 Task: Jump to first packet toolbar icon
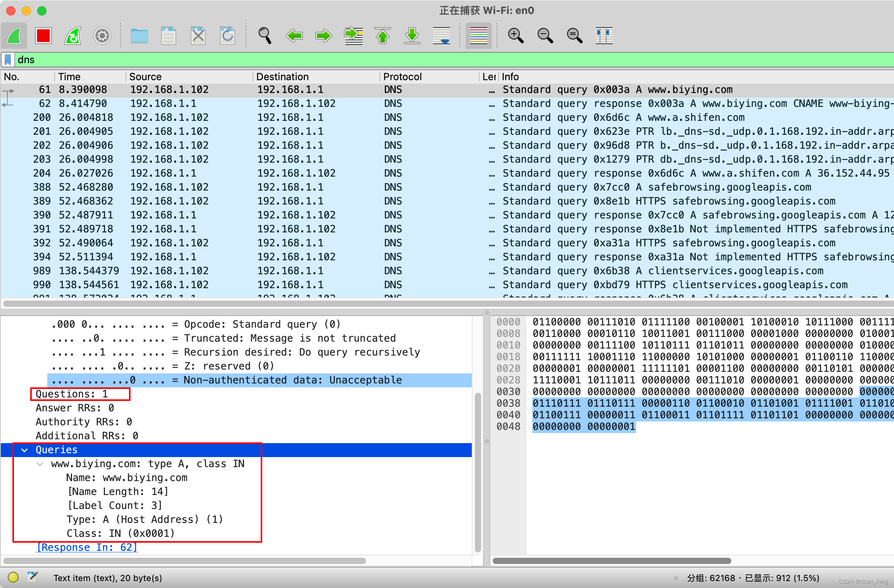(x=383, y=36)
